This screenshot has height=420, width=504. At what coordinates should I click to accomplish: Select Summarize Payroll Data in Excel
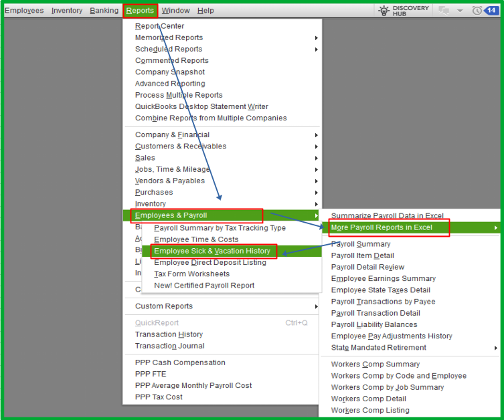tap(388, 216)
